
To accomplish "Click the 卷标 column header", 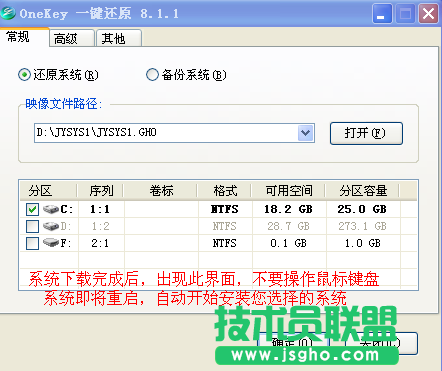I will [161, 191].
